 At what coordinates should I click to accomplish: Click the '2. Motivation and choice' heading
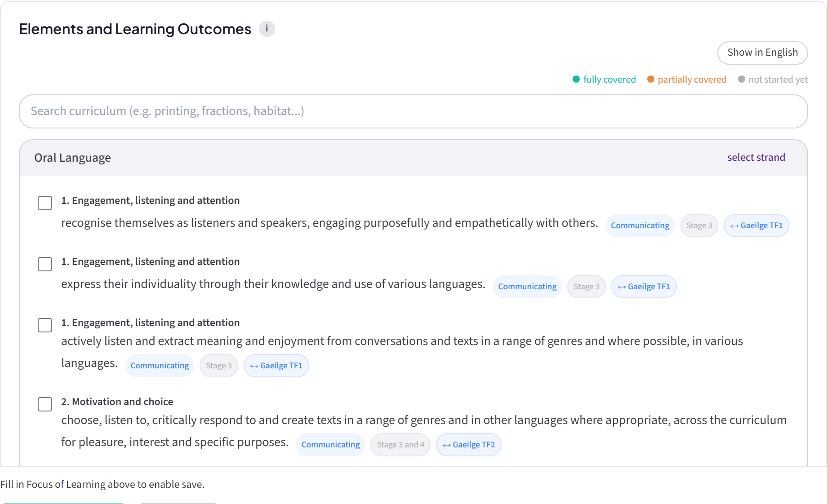(117, 402)
